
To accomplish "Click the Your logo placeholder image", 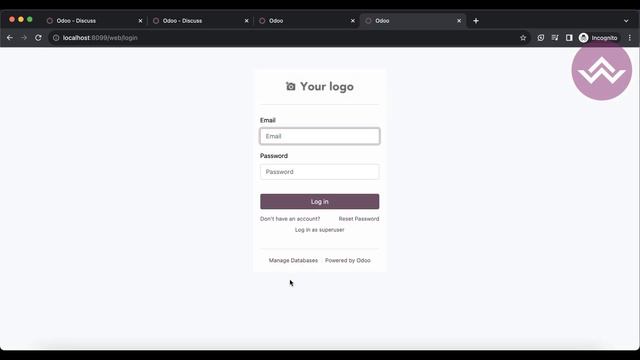I will pos(320,87).
